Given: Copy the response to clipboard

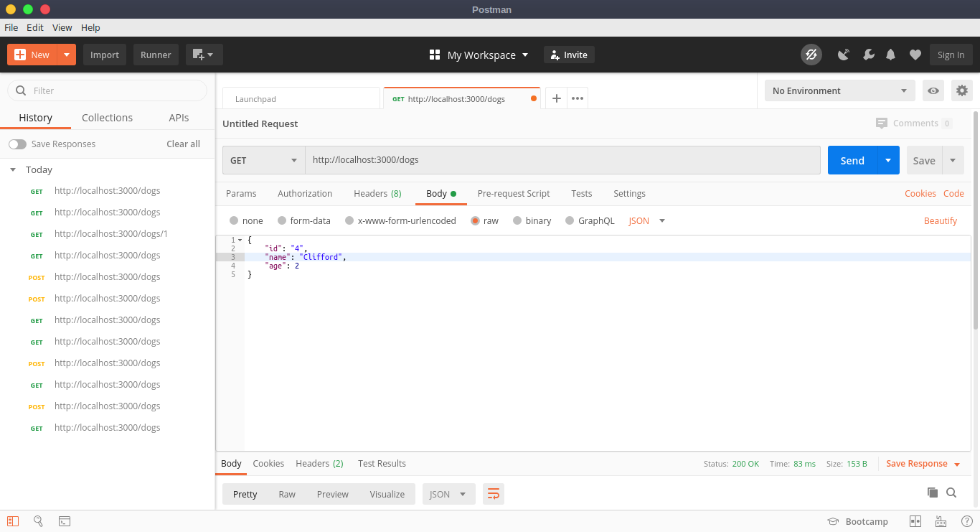Looking at the screenshot, I should [933, 493].
